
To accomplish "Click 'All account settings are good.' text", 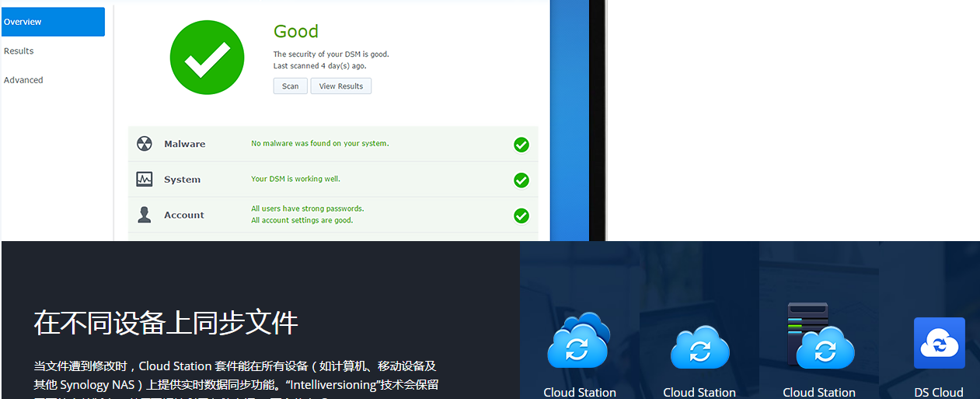I will coord(302,220).
